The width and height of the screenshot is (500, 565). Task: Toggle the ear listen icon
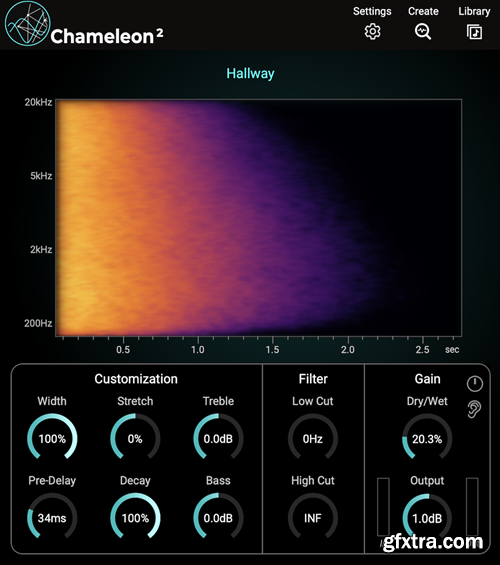[x=474, y=409]
